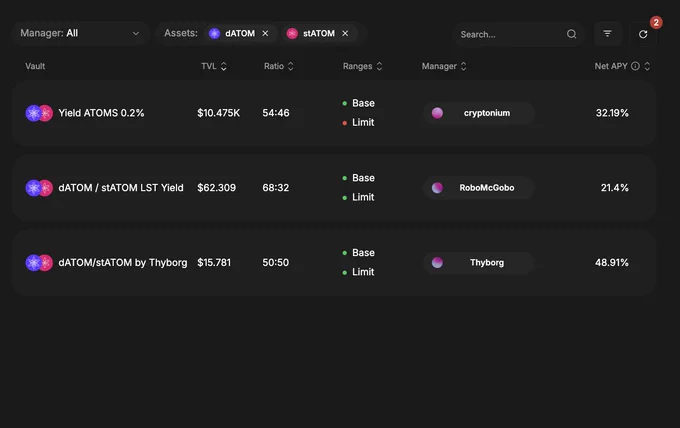Click the Thyborg manager avatar

click(x=437, y=262)
